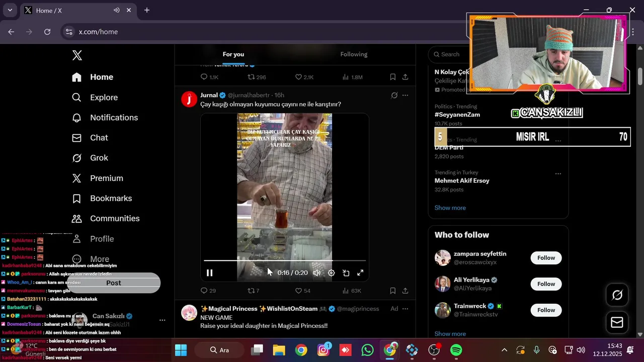Click the x.com/home address bar

click(98, 32)
